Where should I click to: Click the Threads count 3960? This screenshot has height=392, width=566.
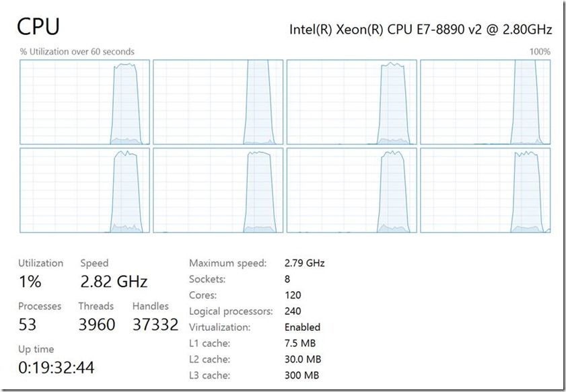click(x=97, y=324)
